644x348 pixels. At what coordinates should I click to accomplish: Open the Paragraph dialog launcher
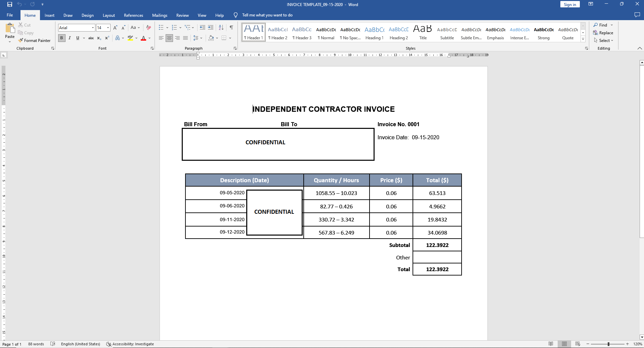click(235, 49)
